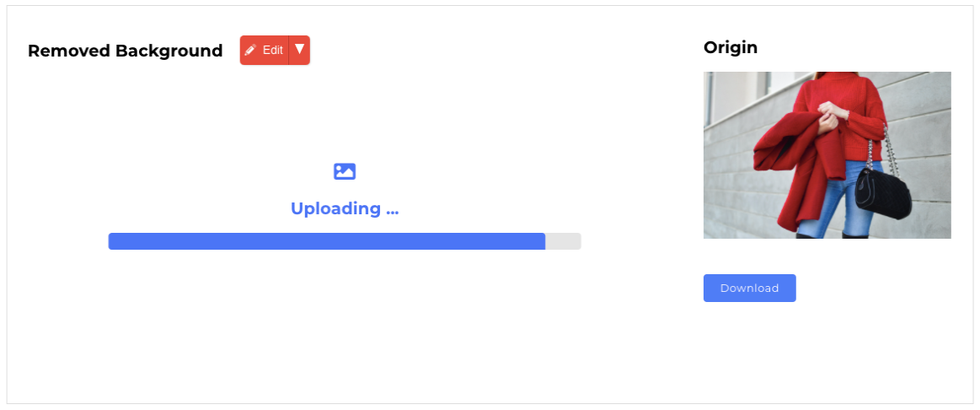Image resolution: width=980 pixels, height=410 pixels.
Task: Click the pencil icon in Edit button
Action: tap(250, 50)
